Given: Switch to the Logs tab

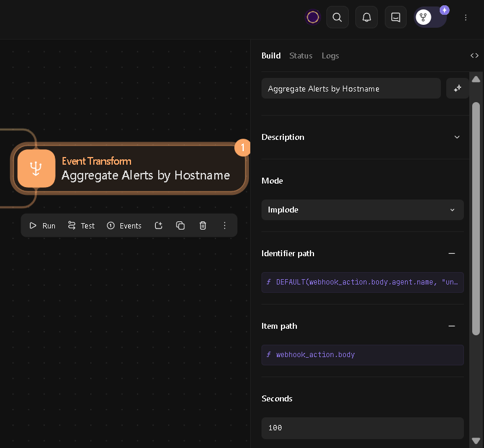Looking at the screenshot, I should pyautogui.click(x=330, y=55).
